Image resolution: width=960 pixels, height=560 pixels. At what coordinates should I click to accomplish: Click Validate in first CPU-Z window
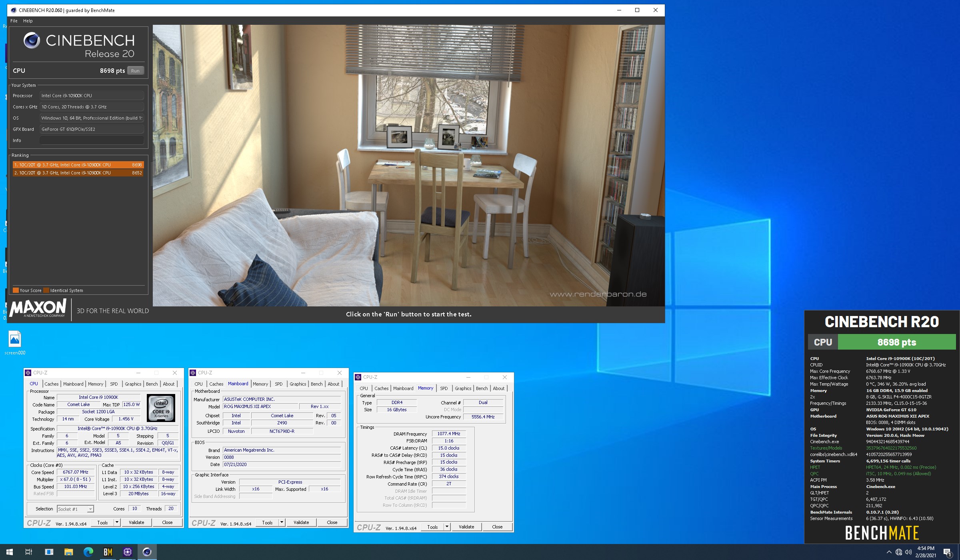(x=136, y=522)
